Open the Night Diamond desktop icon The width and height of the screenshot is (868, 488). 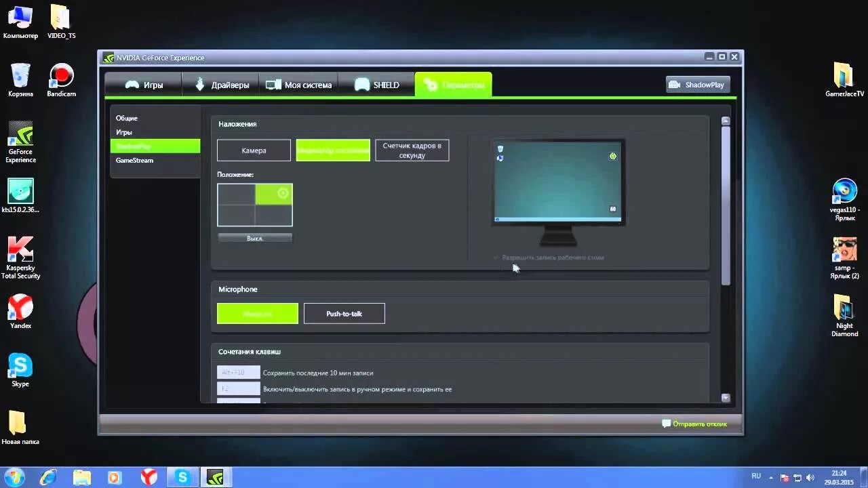pos(844,316)
